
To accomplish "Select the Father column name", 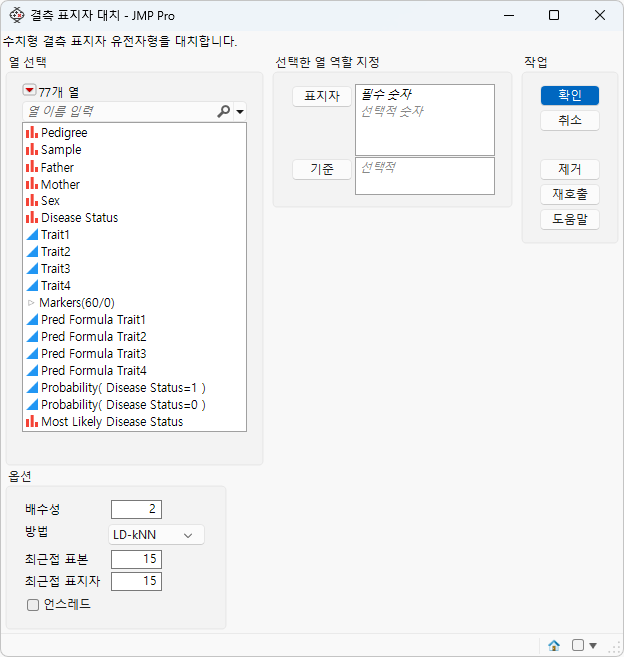I will pos(57,167).
